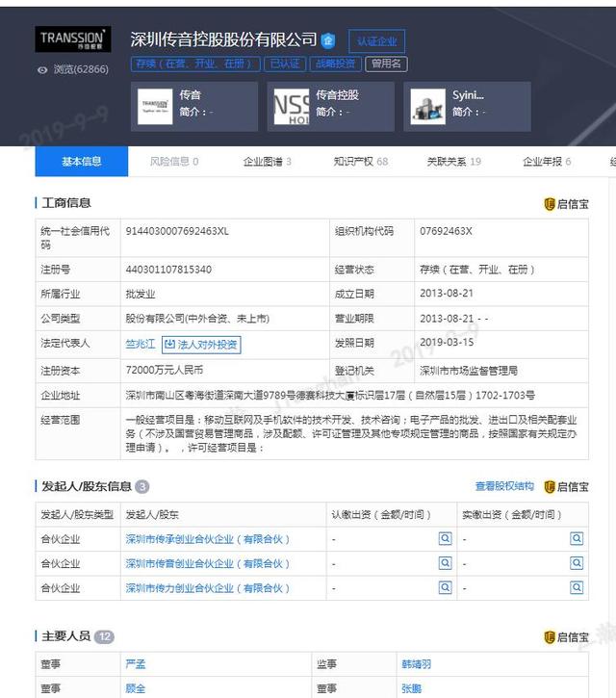Screen dimensions: 616x698
Task: Click 启信宝 logo in 工商信息 section
Action: tap(566, 204)
